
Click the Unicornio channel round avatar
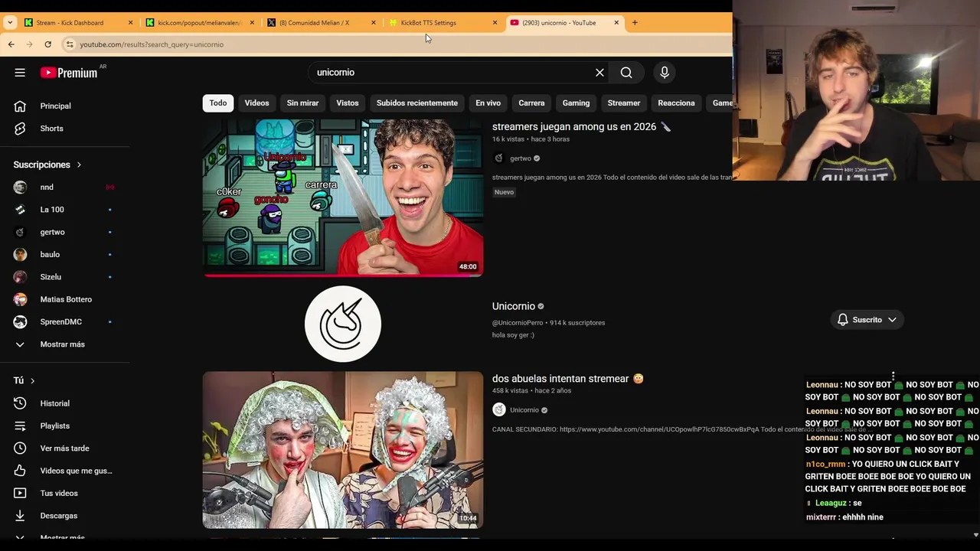[343, 324]
